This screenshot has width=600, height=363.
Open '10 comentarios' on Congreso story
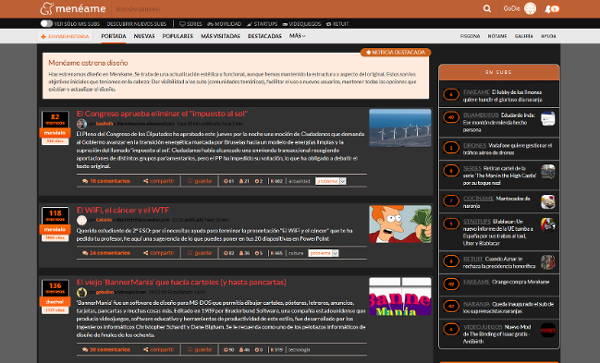tap(106, 181)
